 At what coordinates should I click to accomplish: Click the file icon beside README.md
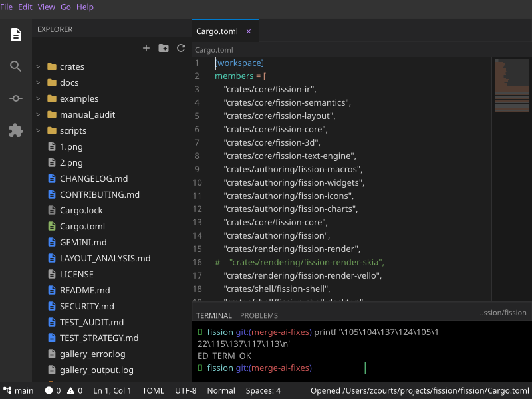pos(52,290)
